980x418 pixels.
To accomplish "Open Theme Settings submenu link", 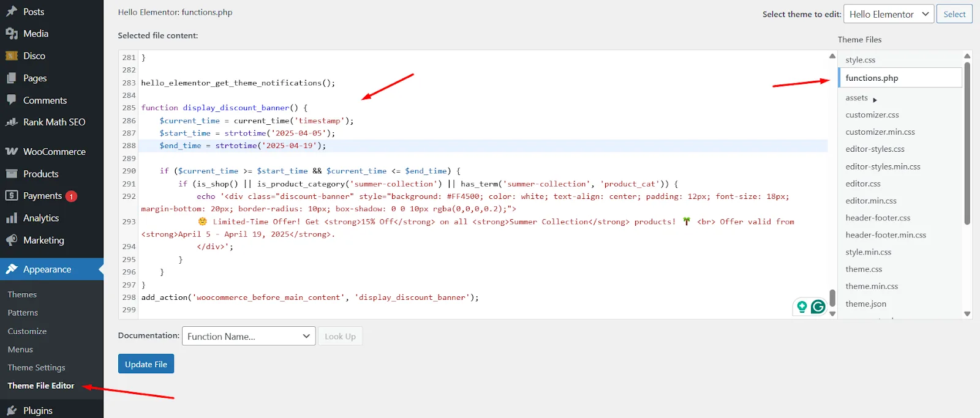I will pos(36,368).
